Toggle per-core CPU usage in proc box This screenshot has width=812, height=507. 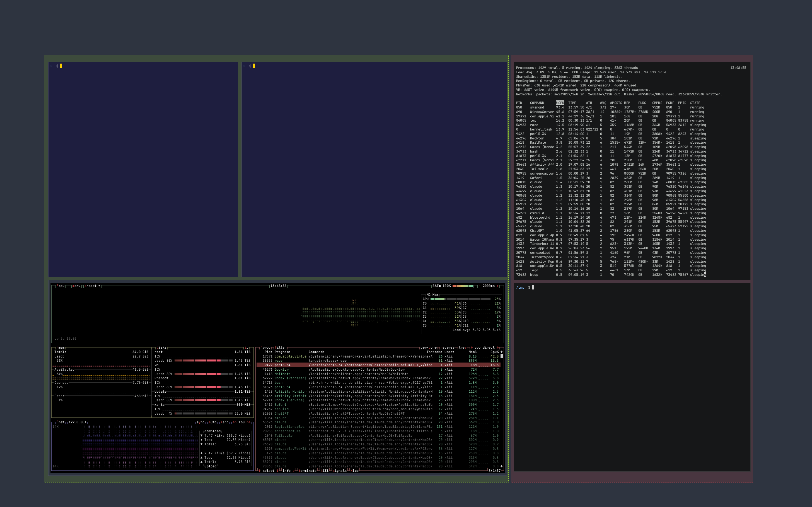tap(429, 347)
